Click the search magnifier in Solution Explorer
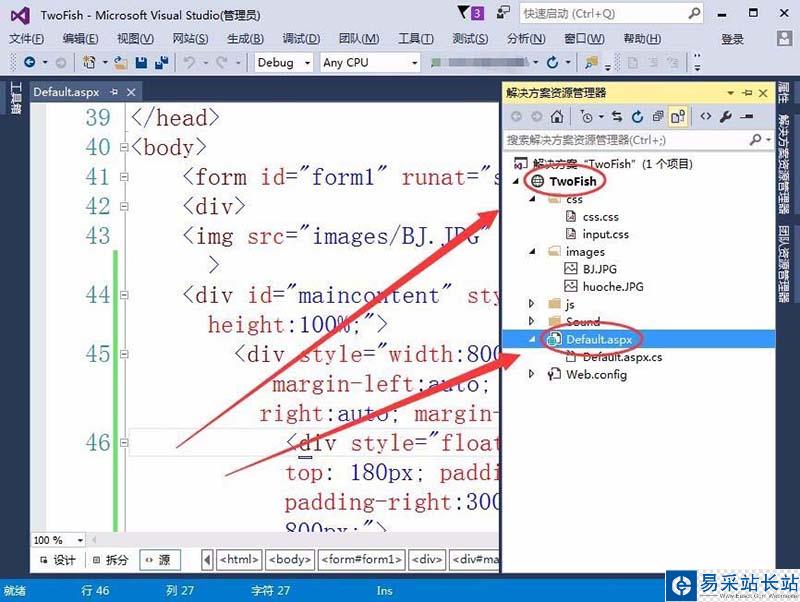Viewport: 800px width, 602px height. coord(756,139)
